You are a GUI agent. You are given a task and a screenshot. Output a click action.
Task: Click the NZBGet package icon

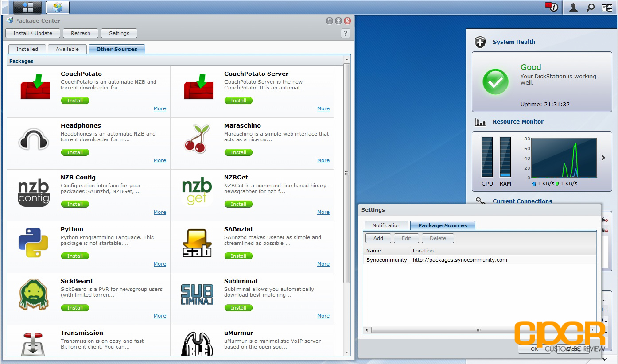pyautogui.click(x=197, y=191)
